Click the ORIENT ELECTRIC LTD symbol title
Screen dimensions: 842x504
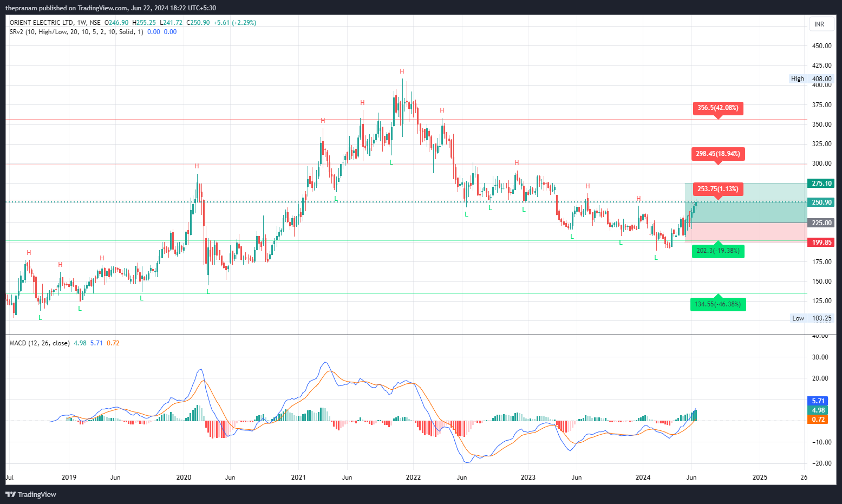41,23
